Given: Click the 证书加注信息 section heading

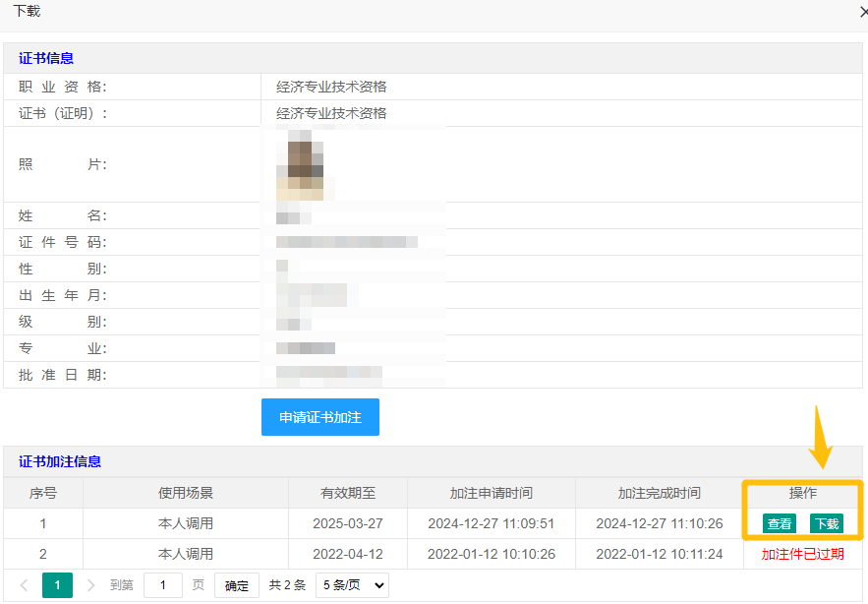Looking at the screenshot, I should coord(60,461).
